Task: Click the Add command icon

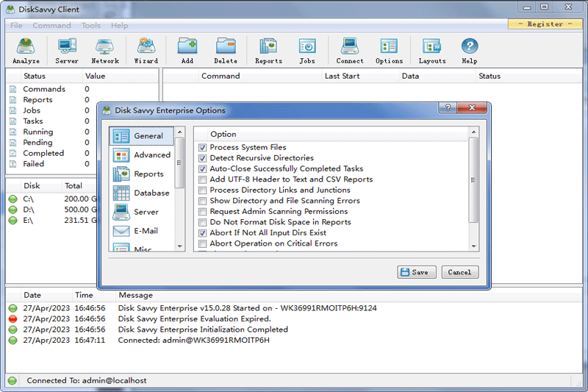Action: [x=187, y=51]
